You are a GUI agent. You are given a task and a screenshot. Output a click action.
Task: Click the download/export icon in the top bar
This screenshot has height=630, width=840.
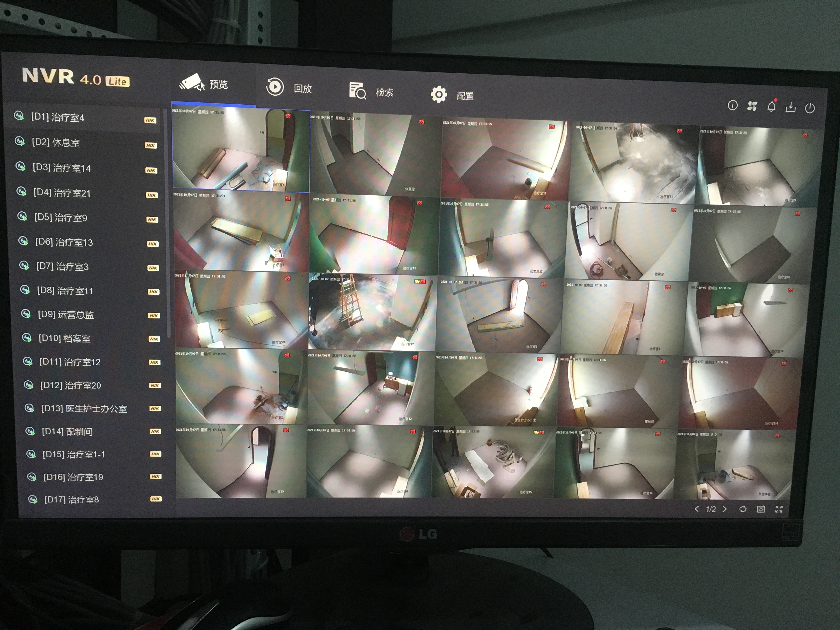point(790,107)
